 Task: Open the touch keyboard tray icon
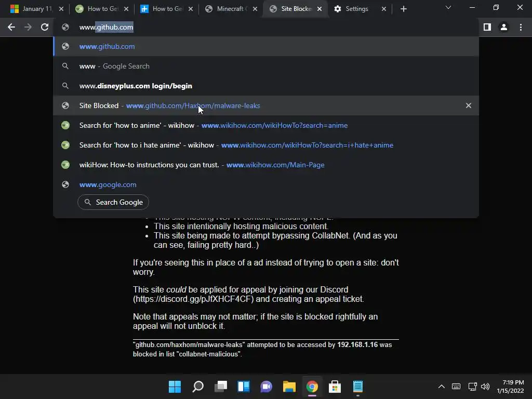(x=456, y=387)
